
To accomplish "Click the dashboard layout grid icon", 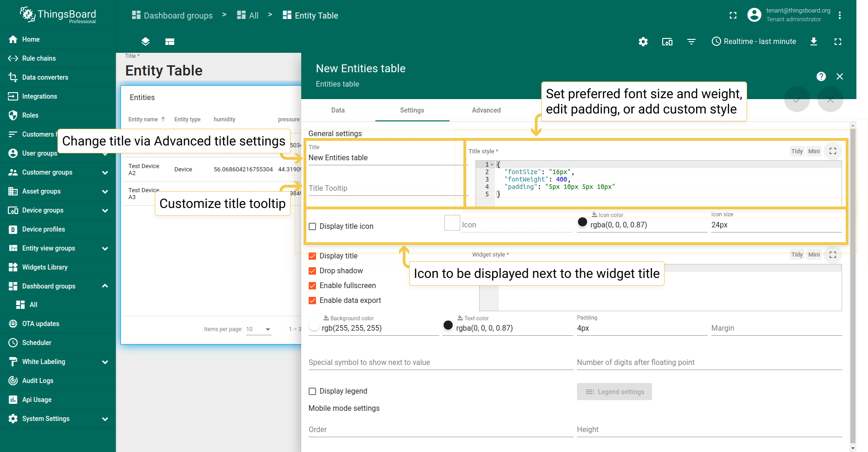I will tap(170, 42).
